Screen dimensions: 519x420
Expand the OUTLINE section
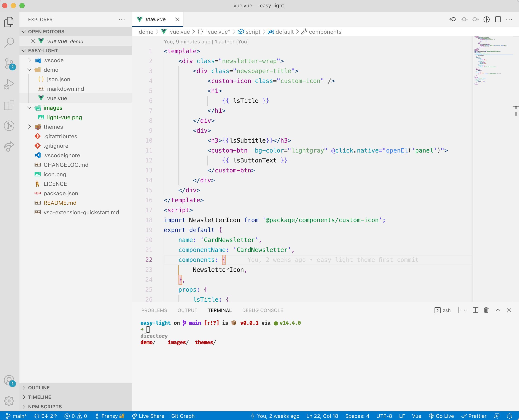pyautogui.click(x=39, y=388)
